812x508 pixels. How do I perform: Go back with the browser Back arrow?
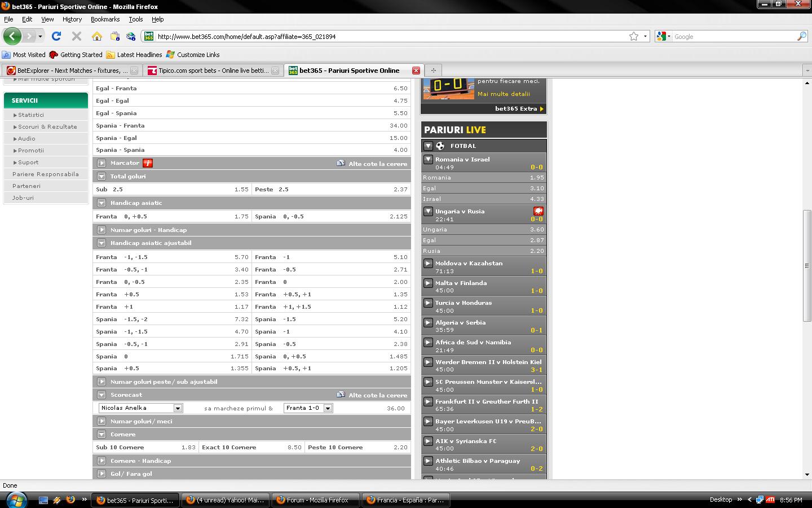coord(12,36)
